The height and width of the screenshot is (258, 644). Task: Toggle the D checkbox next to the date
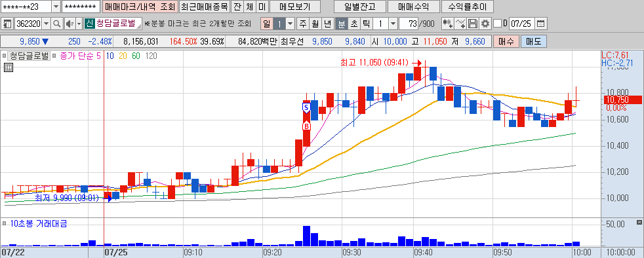click(497, 24)
